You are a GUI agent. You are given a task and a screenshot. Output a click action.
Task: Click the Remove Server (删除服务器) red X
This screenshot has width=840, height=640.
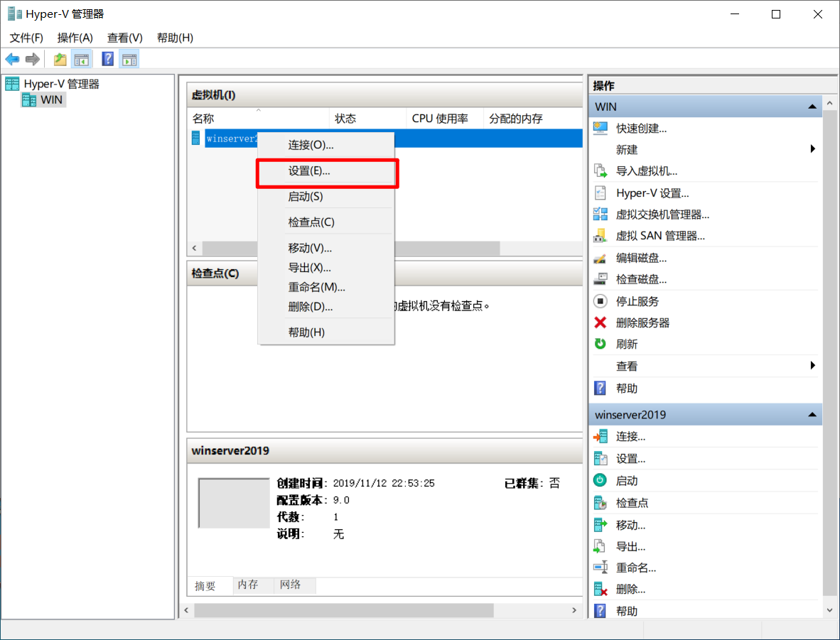click(601, 322)
